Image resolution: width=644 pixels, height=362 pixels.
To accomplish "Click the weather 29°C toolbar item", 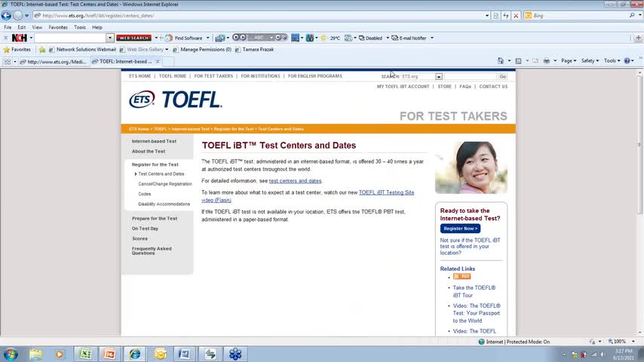I will (330, 38).
